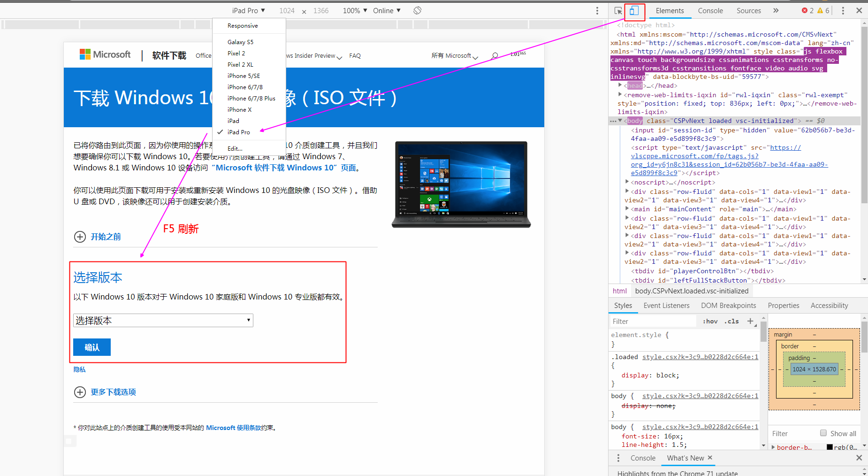Screen dimensions: 868x476
Task: Open the drawer three-dot menu icon
Action: [618, 458]
